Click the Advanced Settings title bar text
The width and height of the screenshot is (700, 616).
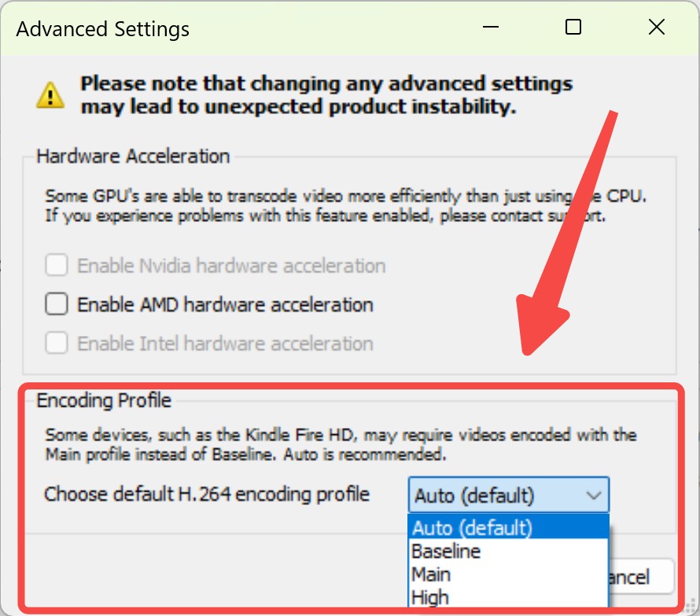[x=103, y=29]
